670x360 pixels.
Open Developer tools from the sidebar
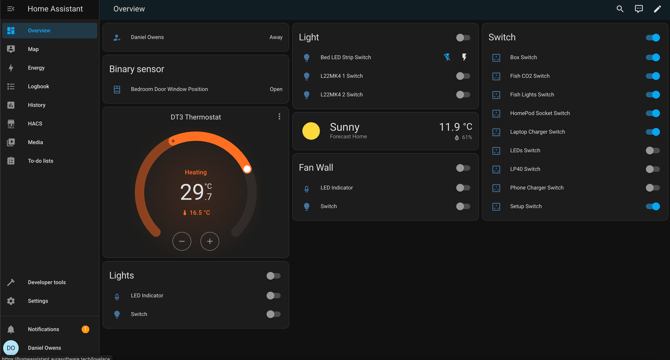pyautogui.click(x=50, y=282)
